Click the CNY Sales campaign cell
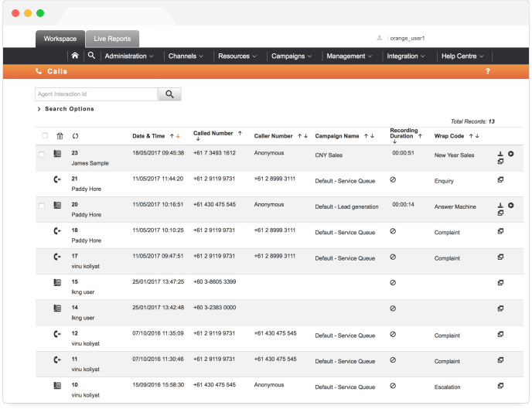This screenshot has width=532, height=409. (329, 155)
